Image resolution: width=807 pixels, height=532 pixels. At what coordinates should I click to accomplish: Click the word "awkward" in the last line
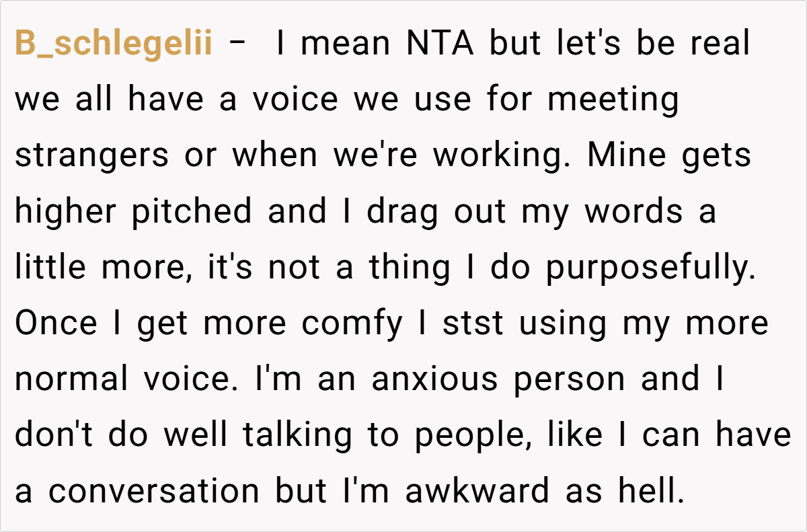click(x=477, y=491)
